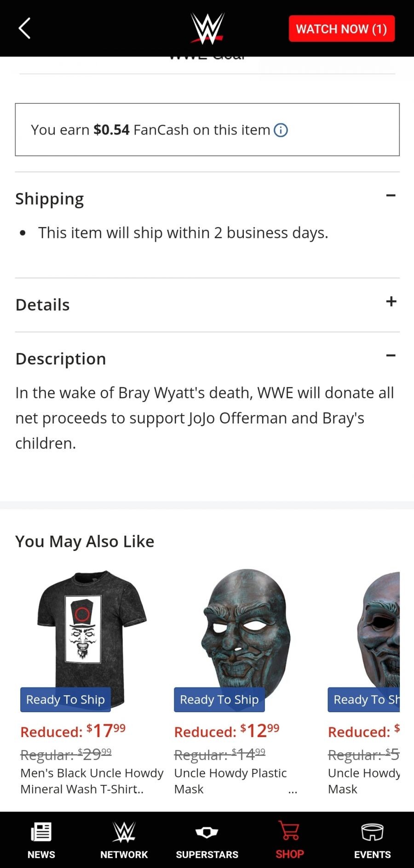Tap the back arrow icon
The image size is (414, 868).
[25, 28]
